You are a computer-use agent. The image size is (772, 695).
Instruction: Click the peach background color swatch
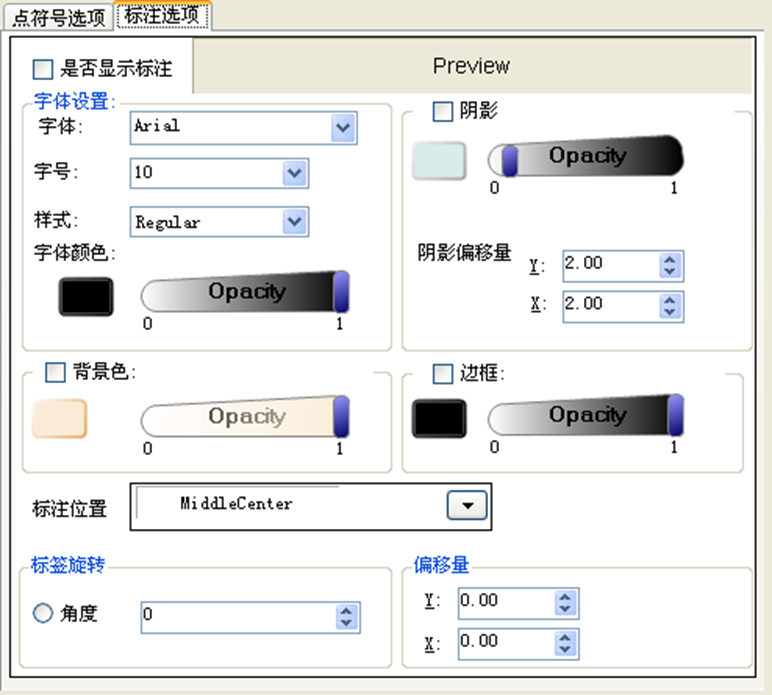60,418
